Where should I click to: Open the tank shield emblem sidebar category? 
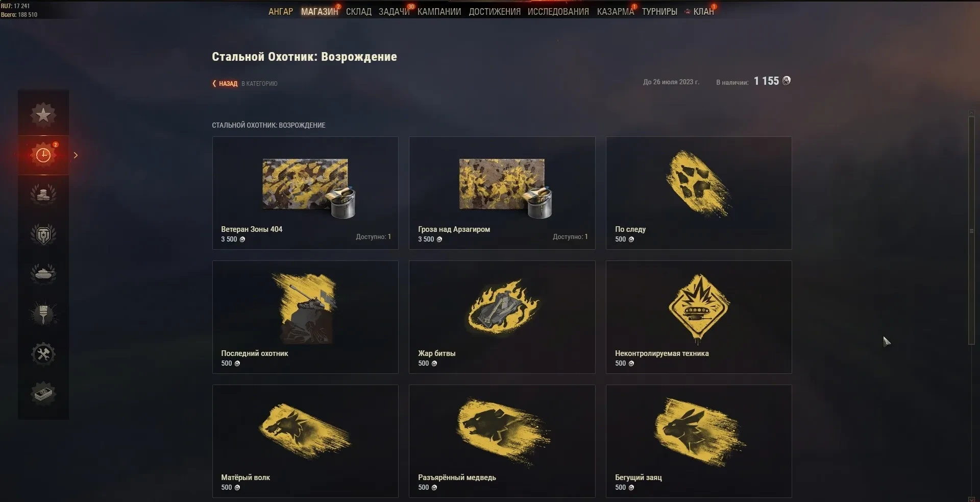coord(43,234)
